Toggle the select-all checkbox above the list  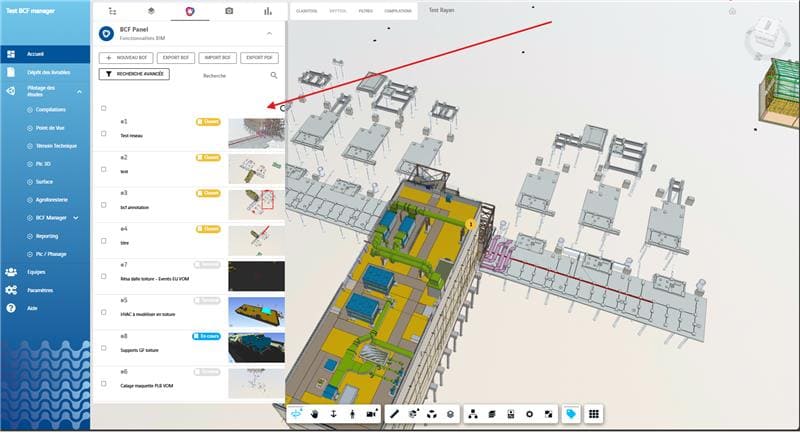(x=104, y=108)
